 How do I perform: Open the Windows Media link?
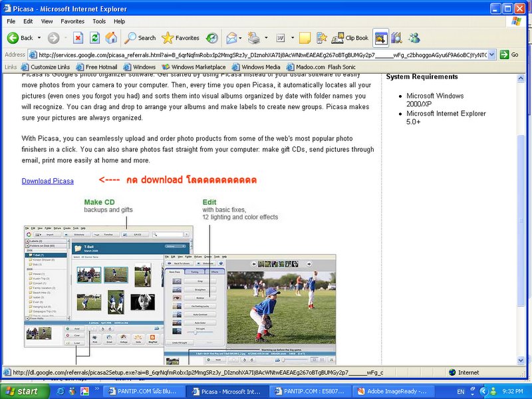[256, 67]
